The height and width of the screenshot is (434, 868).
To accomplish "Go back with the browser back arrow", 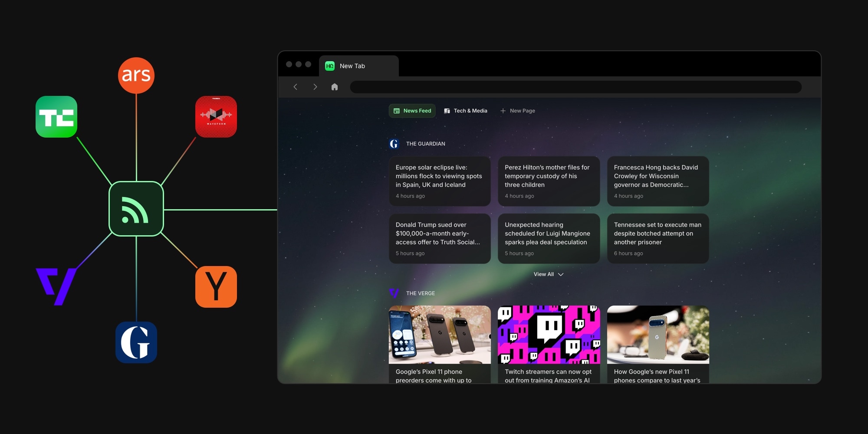I will [x=296, y=87].
